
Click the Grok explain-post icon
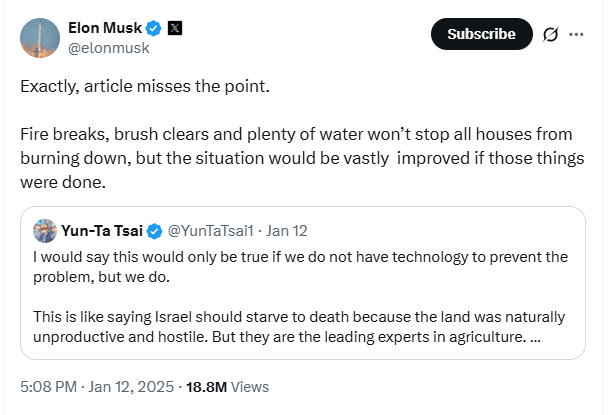pyautogui.click(x=548, y=34)
